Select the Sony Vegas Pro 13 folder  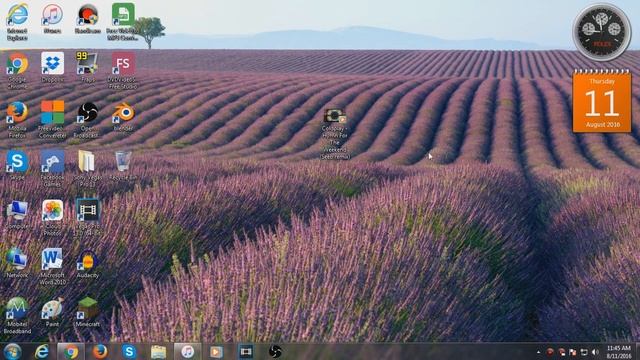pyautogui.click(x=87, y=168)
